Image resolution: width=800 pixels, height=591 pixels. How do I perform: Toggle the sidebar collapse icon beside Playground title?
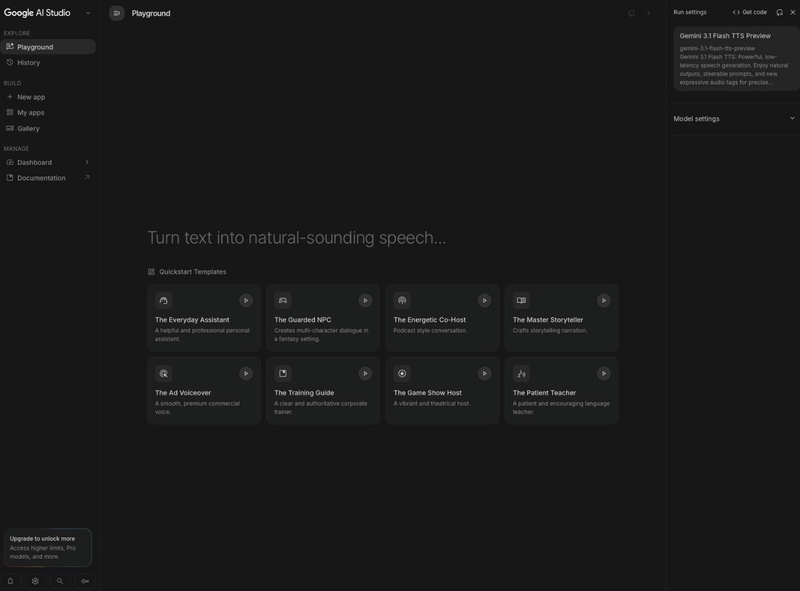tap(117, 13)
